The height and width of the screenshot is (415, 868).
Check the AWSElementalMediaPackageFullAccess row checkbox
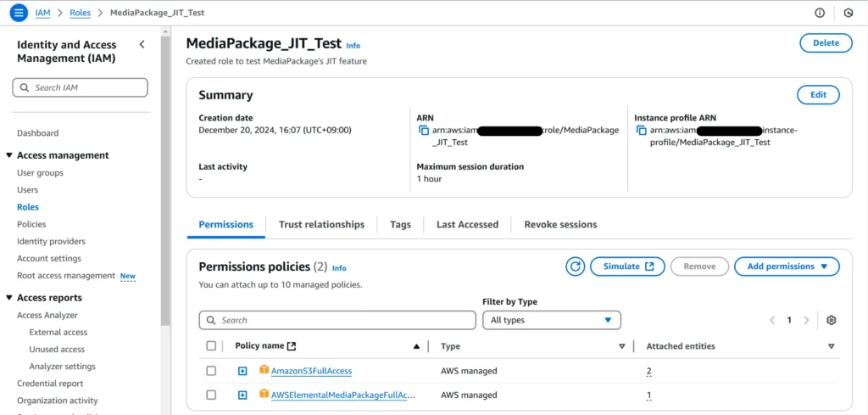point(211,395)
